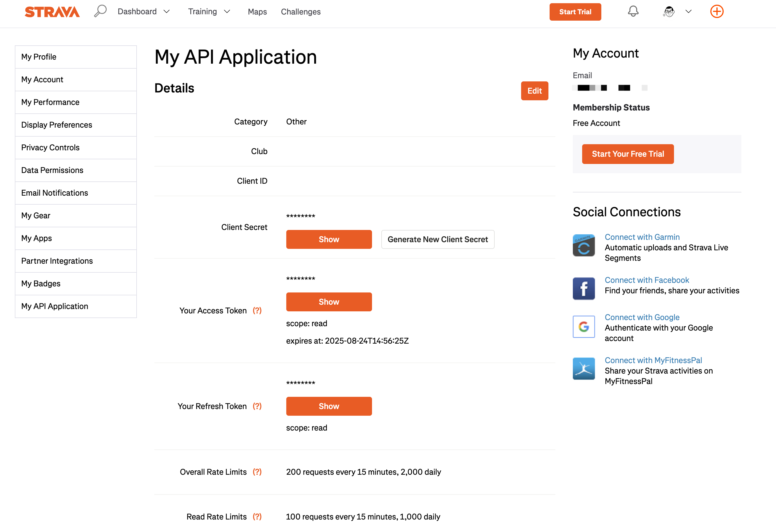Image resolution: width=776 pixels, height=532 pixels.
Task: Show the Refresh Token
Action: [328, 406]
